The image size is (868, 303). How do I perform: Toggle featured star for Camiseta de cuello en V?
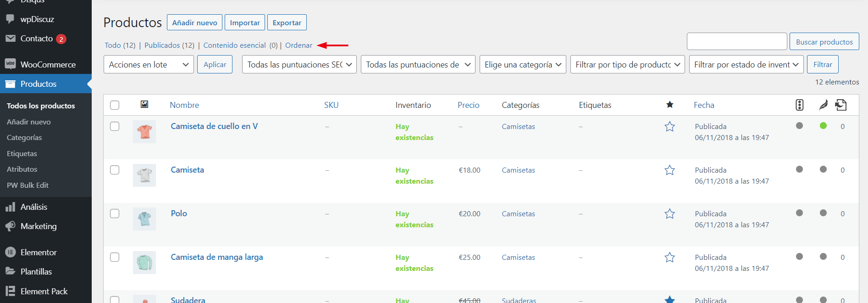[670, 126]
